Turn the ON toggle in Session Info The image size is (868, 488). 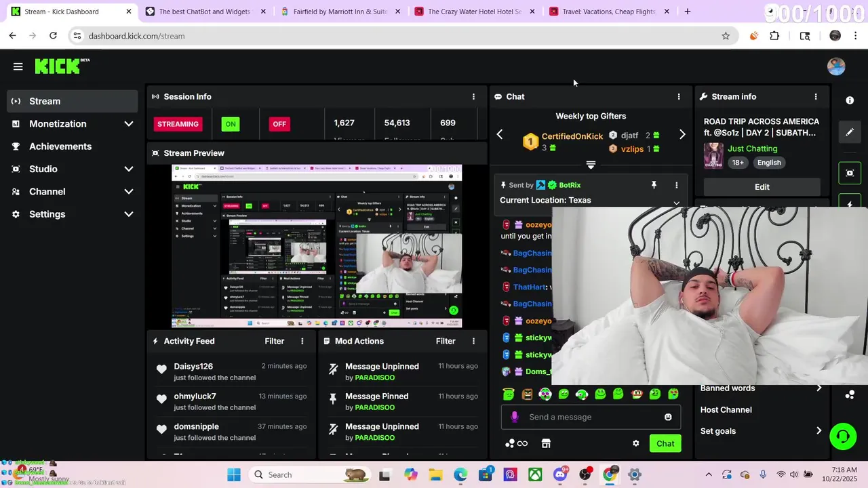click(x=231, y=124)
